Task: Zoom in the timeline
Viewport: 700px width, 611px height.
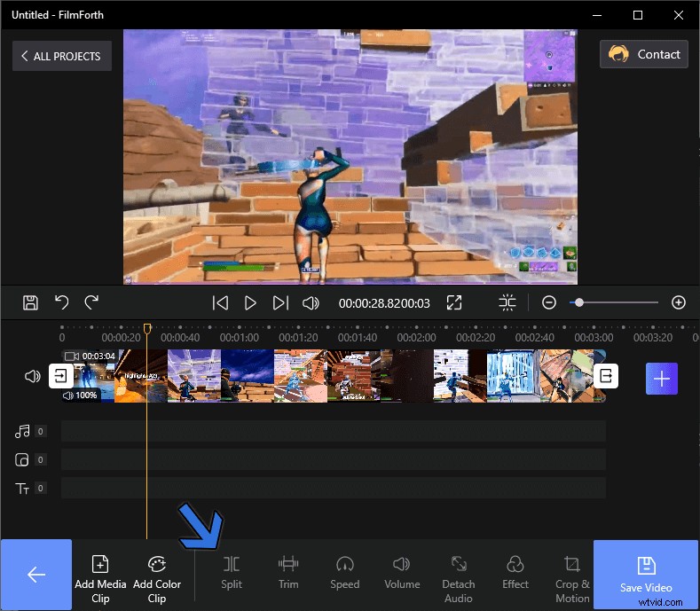Action: click(x=678, y=302)
